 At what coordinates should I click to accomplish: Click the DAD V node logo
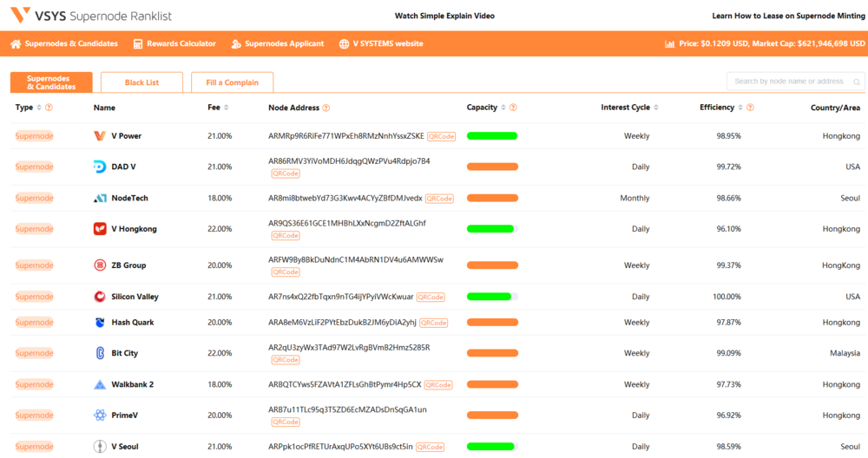(x=100, y=167)
